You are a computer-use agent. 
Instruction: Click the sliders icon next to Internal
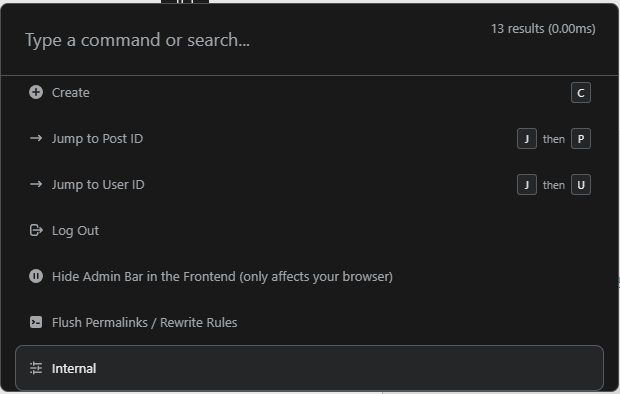tap(36, 368)
